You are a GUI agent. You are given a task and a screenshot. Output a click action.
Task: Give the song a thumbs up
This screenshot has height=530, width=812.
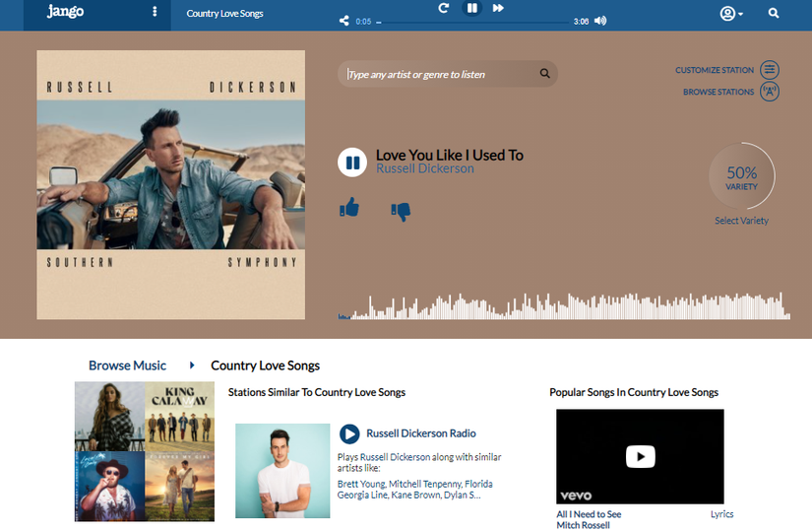pos(349,207)
